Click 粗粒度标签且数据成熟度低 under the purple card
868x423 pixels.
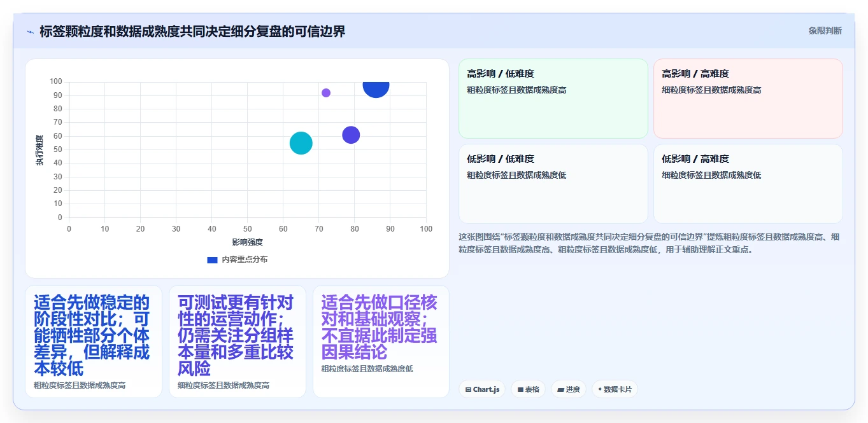367,369
